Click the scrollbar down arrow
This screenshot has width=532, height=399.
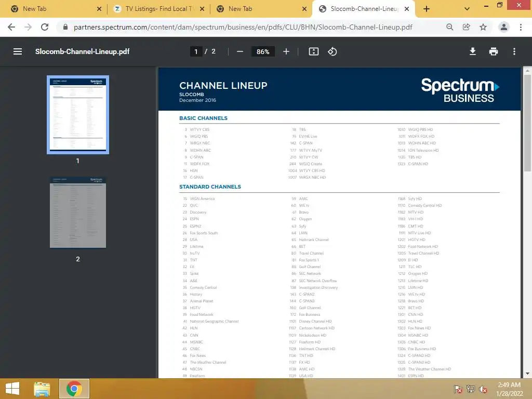click(527, 374)
